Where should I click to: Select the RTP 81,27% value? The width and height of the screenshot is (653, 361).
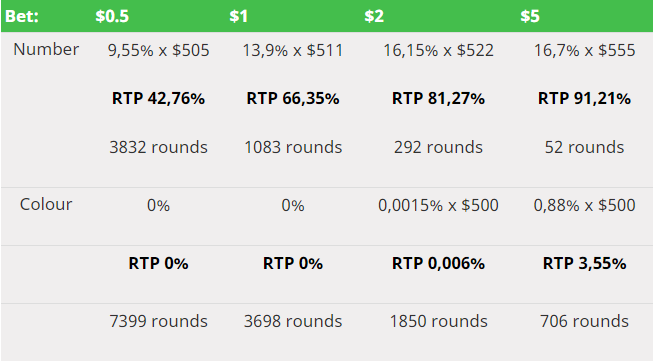438,99
